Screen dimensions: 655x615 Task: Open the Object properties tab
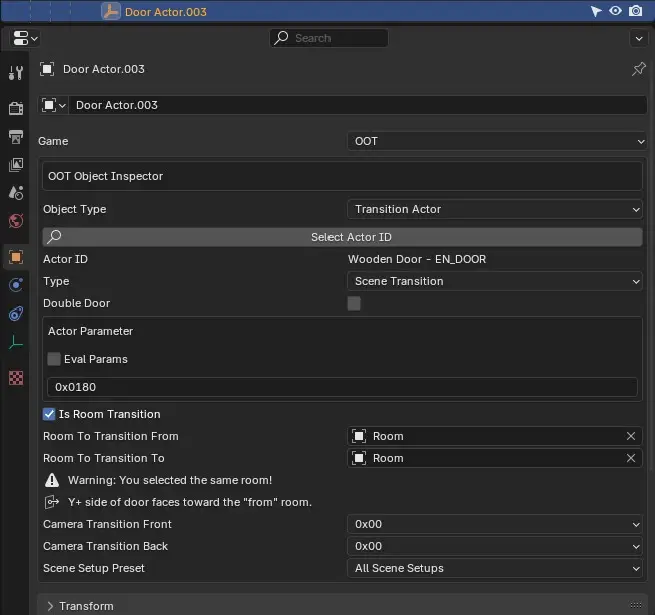[x=15, y=257]
